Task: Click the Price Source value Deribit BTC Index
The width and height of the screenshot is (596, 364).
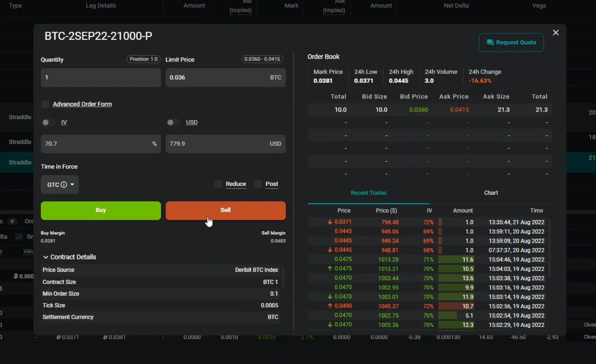Action: pyautogui.click(x=256, y=270)
